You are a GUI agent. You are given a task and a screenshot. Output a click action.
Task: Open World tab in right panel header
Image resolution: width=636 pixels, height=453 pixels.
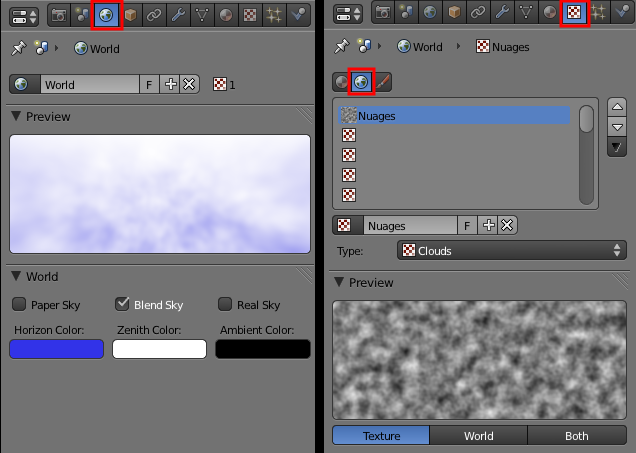tap(430, 13)
